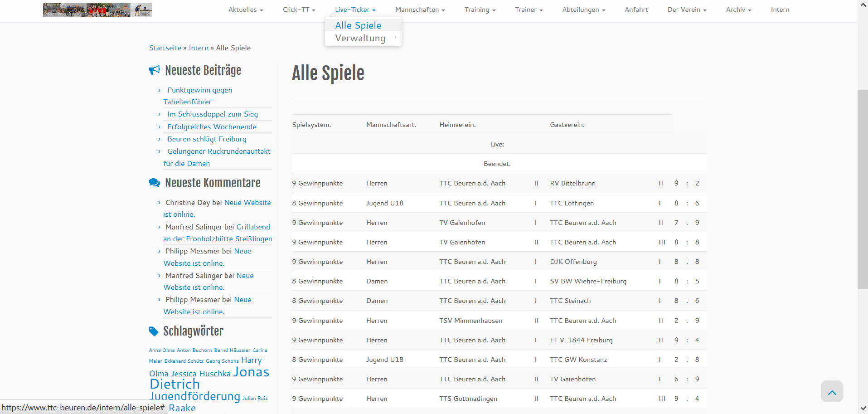This screenshot has width=868, height=414.
Task: Go to the Anfahrt page
Action: pos(636,10)
